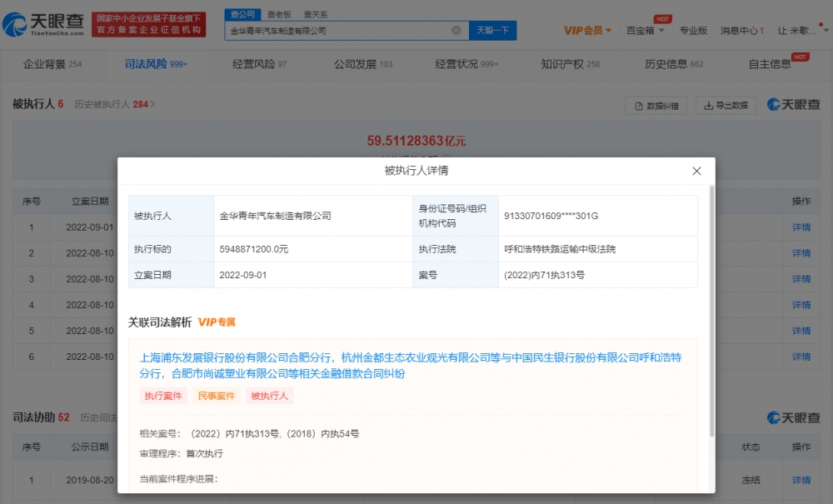Open the user account dropdown
The width and height of the screenshot is (833, 504).
[801, 30]
